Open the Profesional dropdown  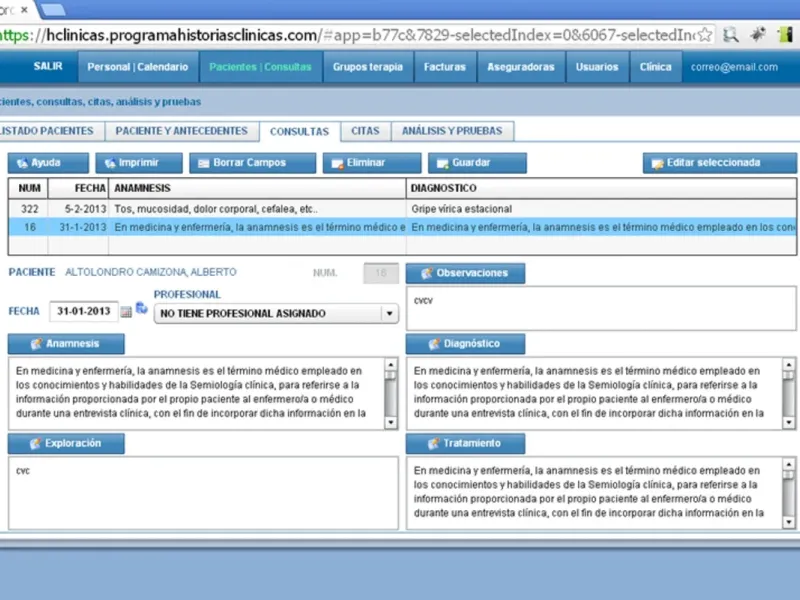tap(277, 313)
